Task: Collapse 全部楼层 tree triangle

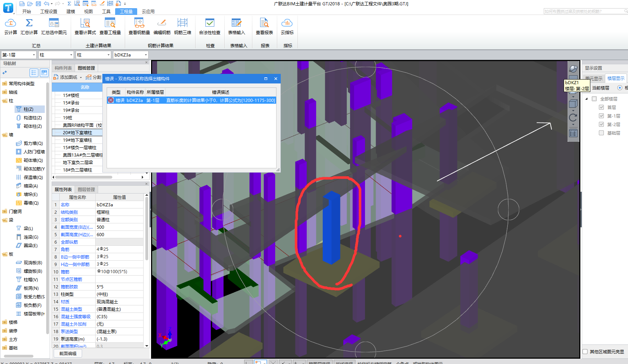Action: [x=587, y=99]
